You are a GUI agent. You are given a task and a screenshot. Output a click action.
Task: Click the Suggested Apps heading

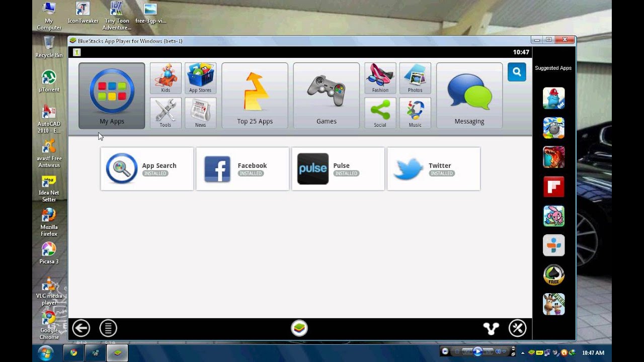click(x=553, y=68)
